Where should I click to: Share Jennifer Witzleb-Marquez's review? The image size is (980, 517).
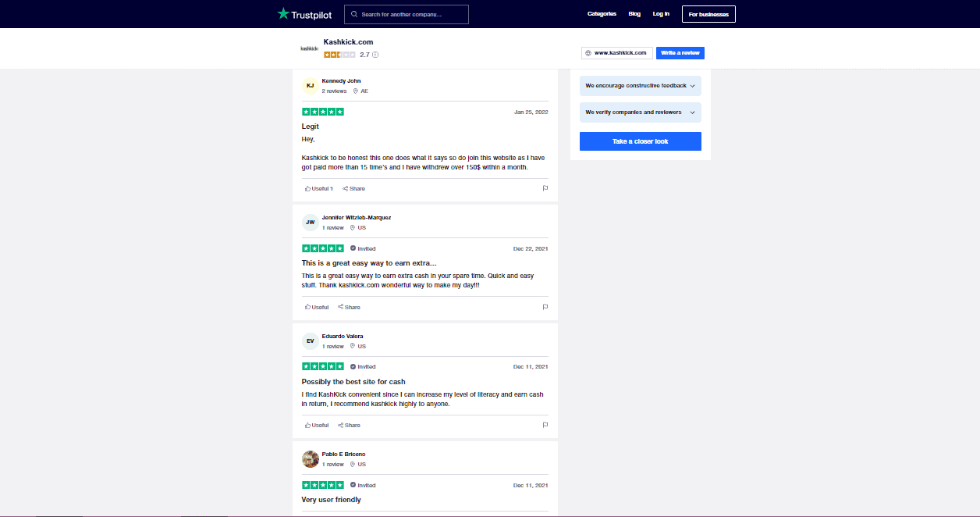pos(349,307)
